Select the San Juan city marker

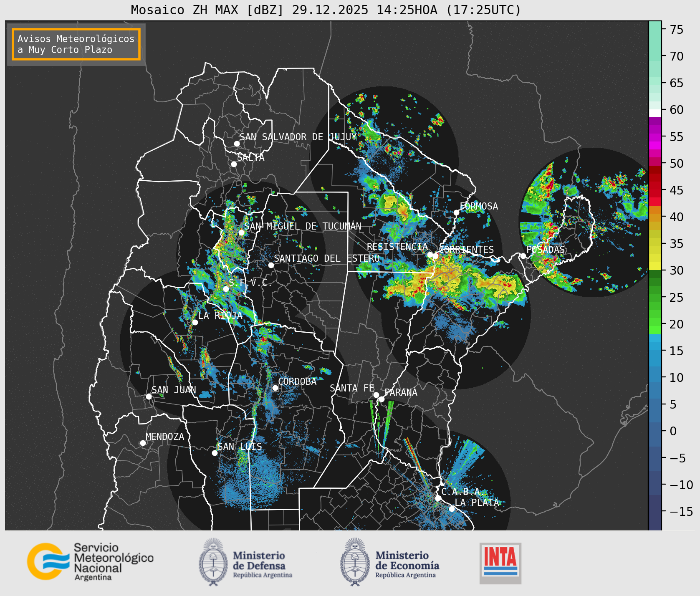tap(149, 396)
